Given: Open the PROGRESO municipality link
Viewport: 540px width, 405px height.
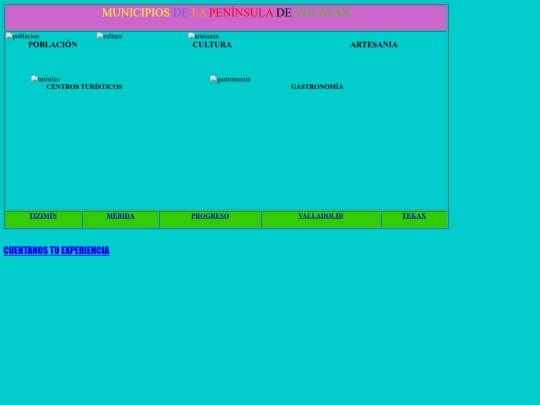Looking at the screenshot, I should (210, 216).
